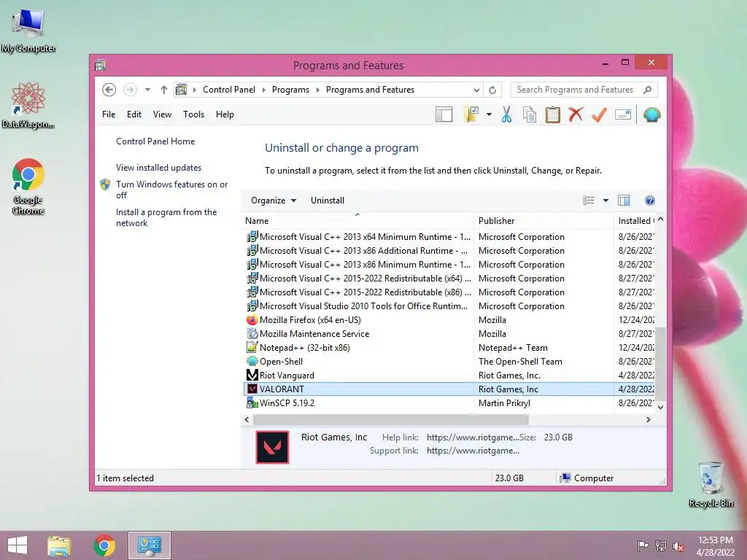Open the dropdown beside folder options icon
Image resolution: width=747 pixels, height=560 pixels.
pos(489,114)
